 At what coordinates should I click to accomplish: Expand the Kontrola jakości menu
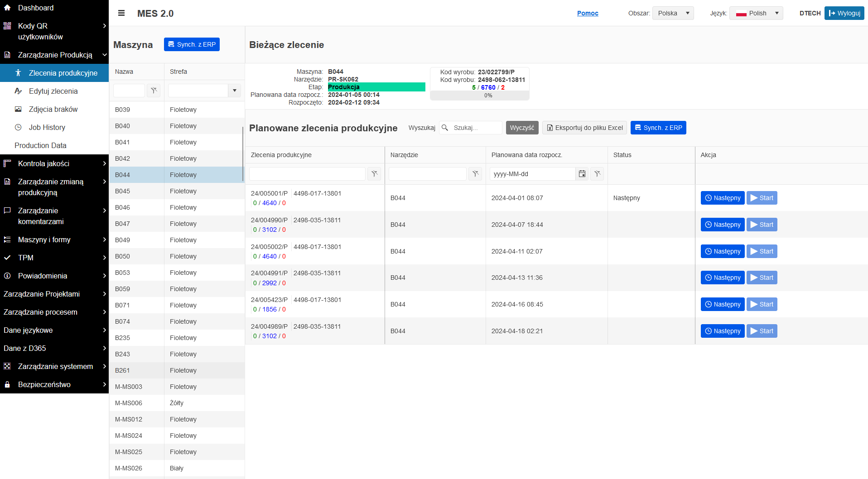(x=54, y=163)
